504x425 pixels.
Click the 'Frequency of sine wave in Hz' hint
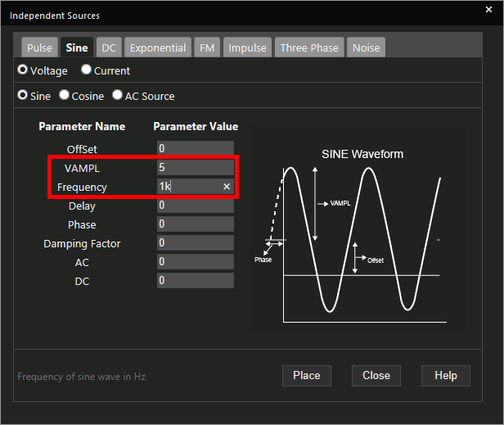tap(81, 377)
